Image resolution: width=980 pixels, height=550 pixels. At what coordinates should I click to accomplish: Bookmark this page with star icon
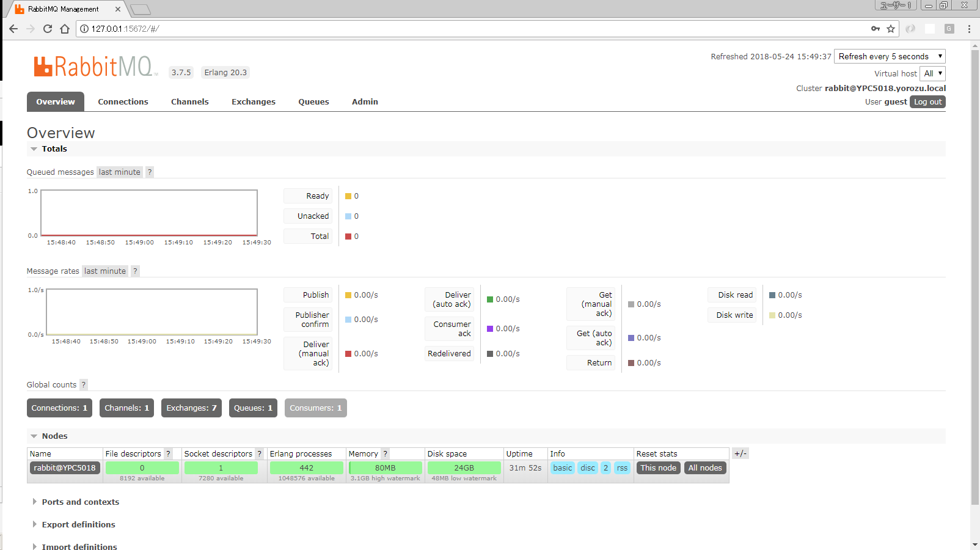coord(891,29)
